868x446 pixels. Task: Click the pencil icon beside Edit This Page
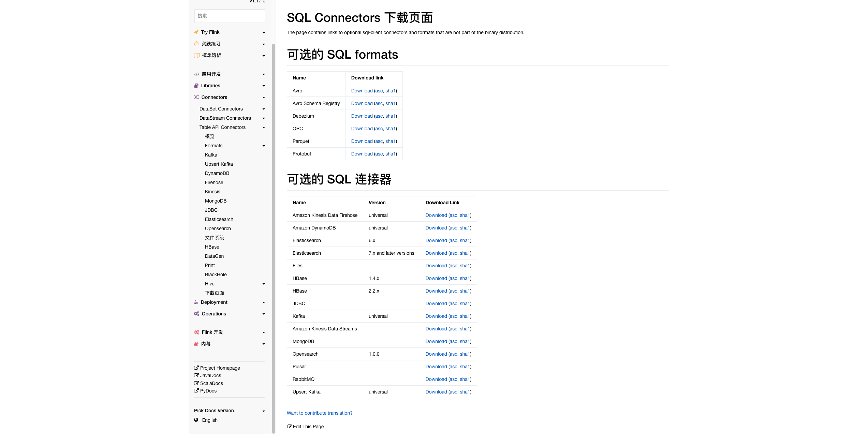point(290,426)
